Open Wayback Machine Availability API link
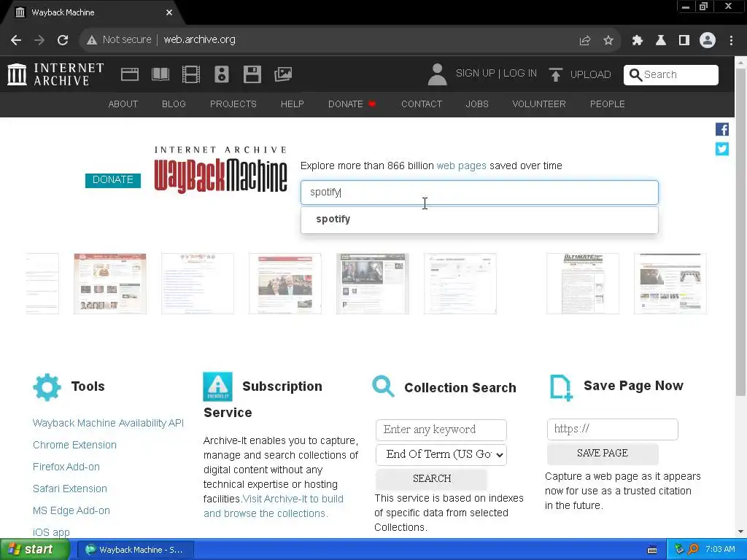The image size is (747, 560). (x=108, y=423)
